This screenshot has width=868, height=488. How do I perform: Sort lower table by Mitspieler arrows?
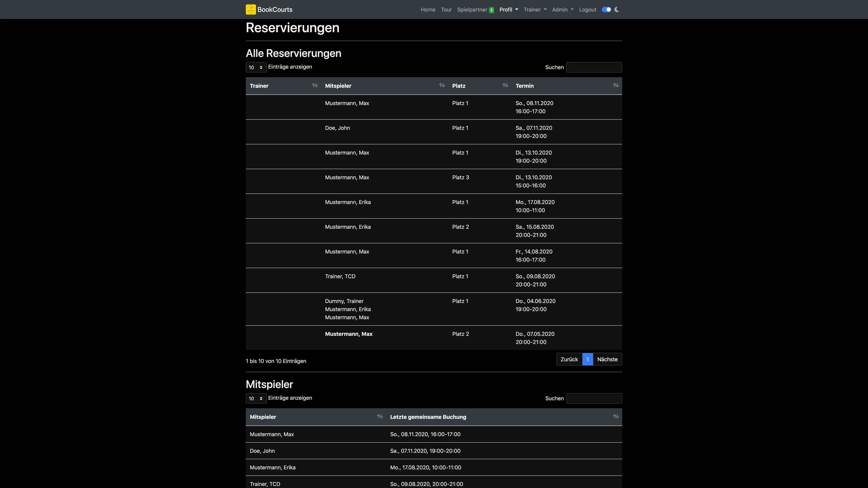tap(380, 416)
